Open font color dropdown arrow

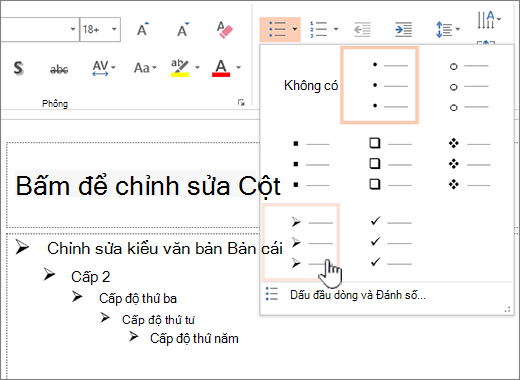click(238, 68)
